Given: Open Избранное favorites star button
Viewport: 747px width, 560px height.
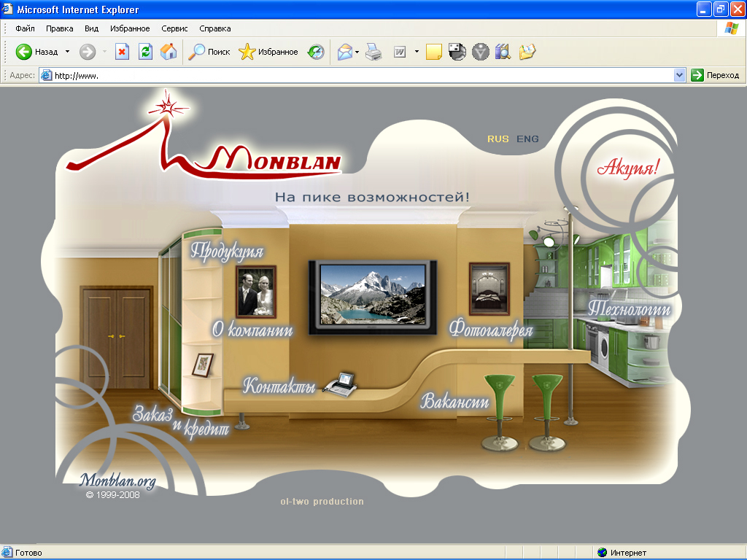Looking at the screenshot, I should tap(268, 52).
